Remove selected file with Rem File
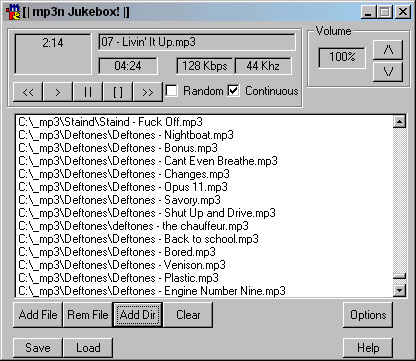 (x=88, y=315)
